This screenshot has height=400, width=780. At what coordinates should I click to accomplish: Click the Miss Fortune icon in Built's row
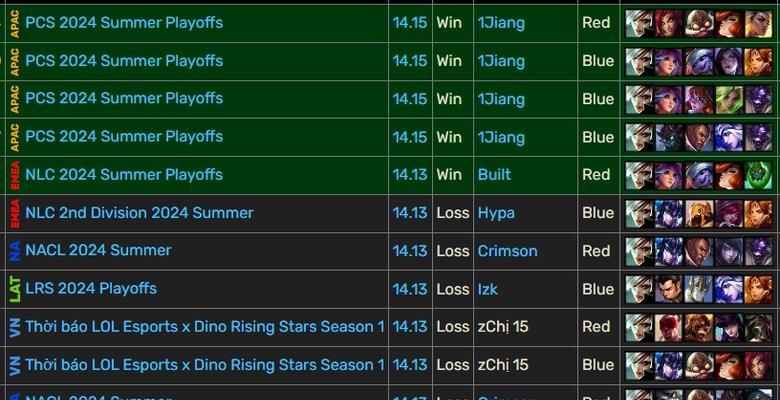(x=729, y=175)
